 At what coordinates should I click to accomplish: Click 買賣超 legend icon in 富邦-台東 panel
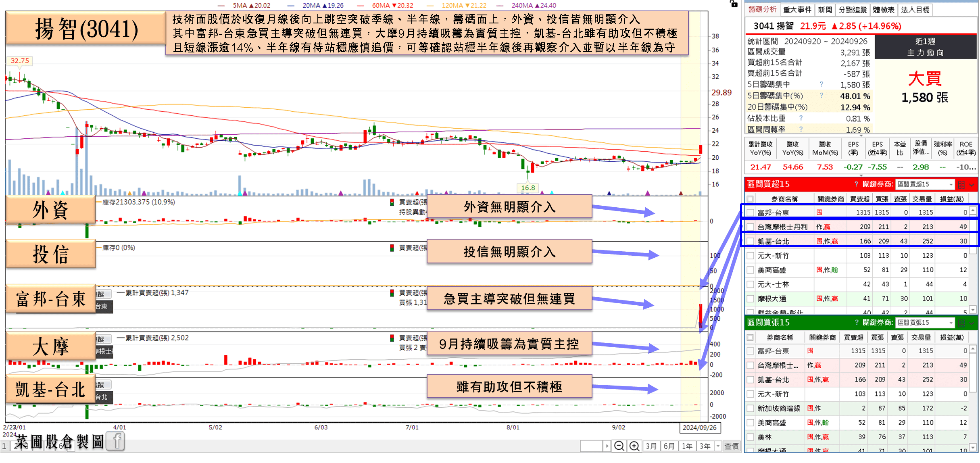click(x=392, y=293)
